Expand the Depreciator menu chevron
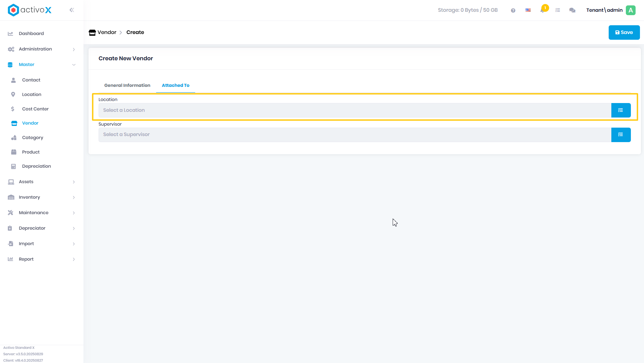Image resolution: width=644 pixels, height=363 pixels. (x=74, y=229)
